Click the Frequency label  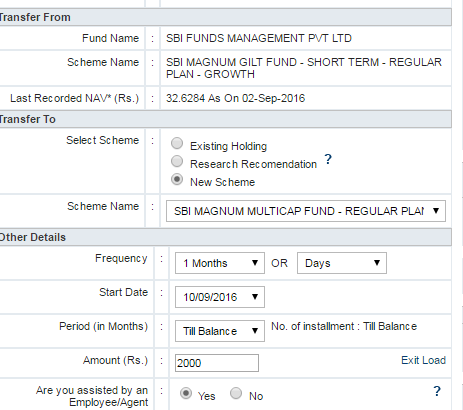pyautogui.click(x=121, y=258)
